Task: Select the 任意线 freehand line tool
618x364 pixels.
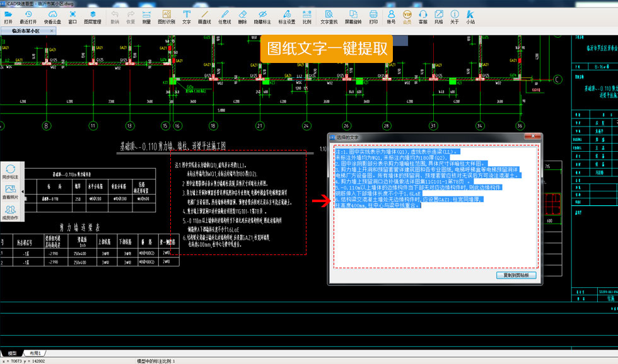Action: pyautogui.click(x=224, y=16)
